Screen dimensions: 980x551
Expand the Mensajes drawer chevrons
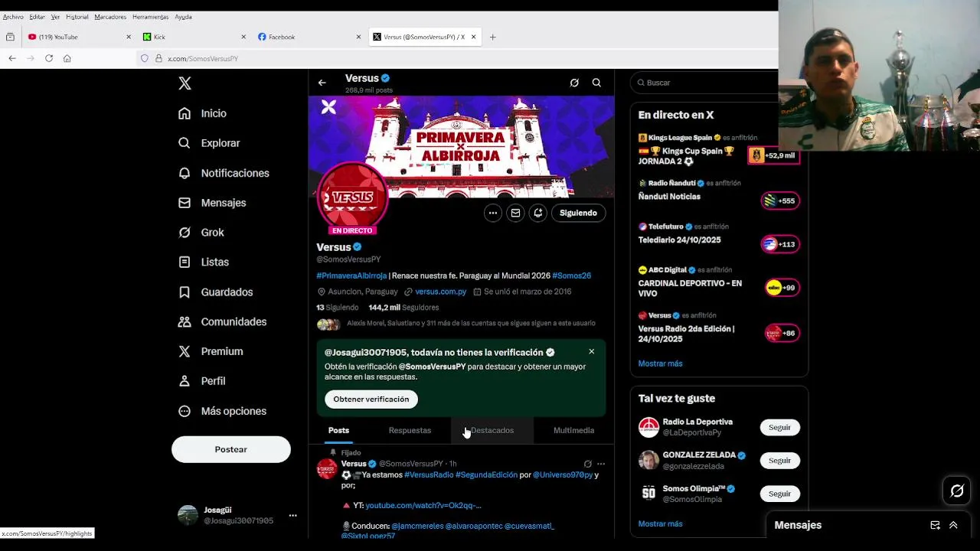[953, 525]
